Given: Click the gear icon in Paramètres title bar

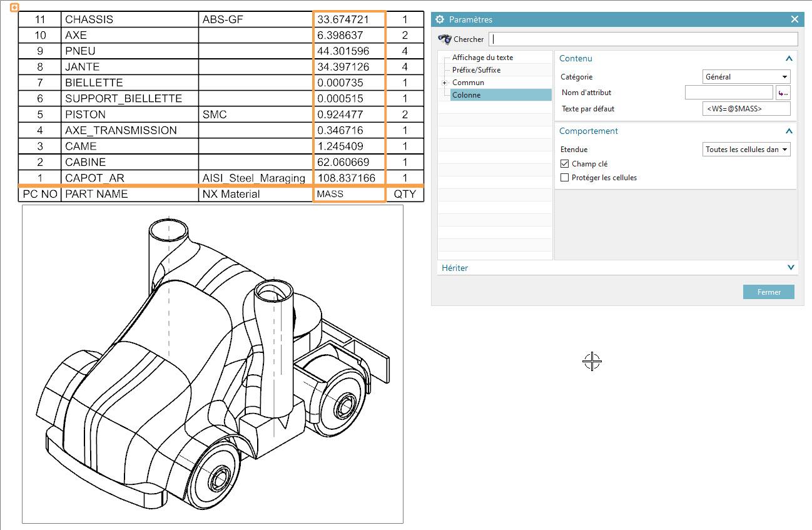Looking at the screenshot, I should point(440,19).
